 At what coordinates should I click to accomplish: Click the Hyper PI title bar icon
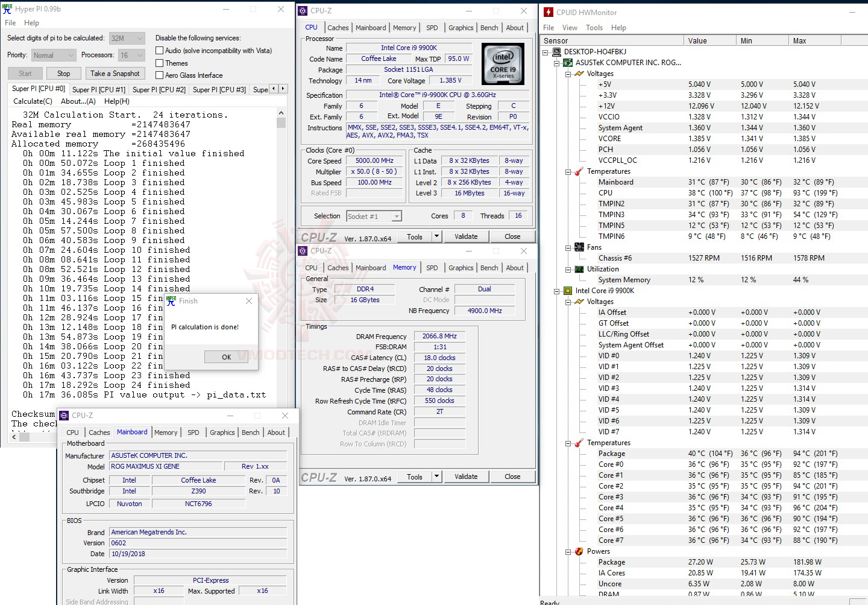(x=7, y=8)
